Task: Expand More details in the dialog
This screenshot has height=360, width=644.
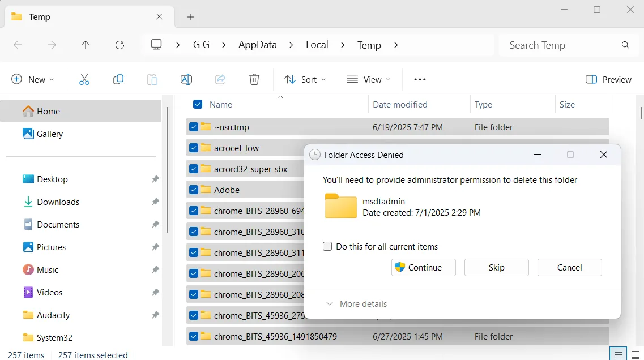Action: pyautogui.click(x=356, y=304)
